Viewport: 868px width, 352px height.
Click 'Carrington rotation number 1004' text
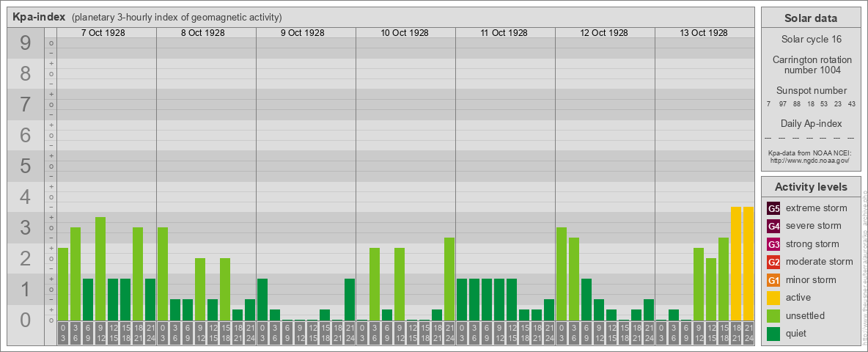pyautogui.click(x=811, y=65)
